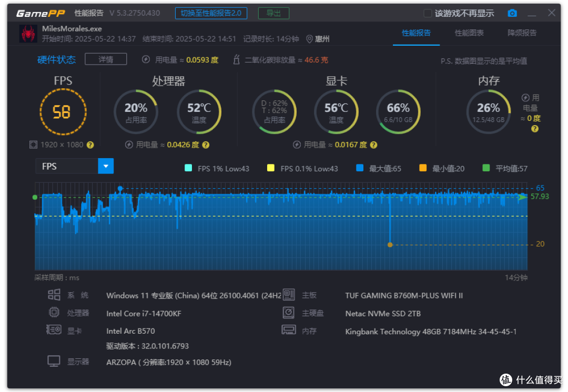Click the memory power icon beside 用电量
Image resolution: width=568 pixels, height=392 pixels.
(525, 98)
